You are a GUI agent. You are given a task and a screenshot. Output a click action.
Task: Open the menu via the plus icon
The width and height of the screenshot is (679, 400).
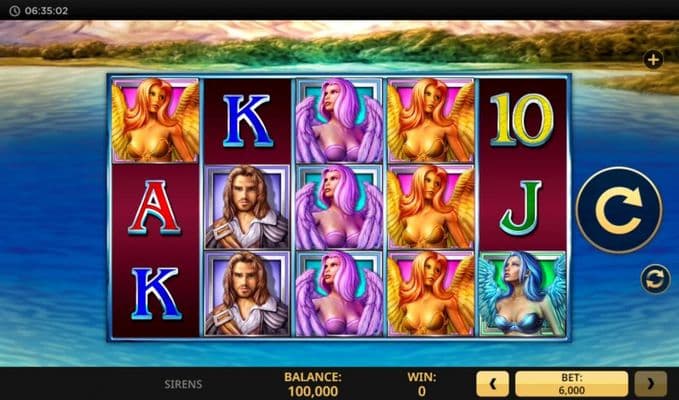click(x=653, y=59)
